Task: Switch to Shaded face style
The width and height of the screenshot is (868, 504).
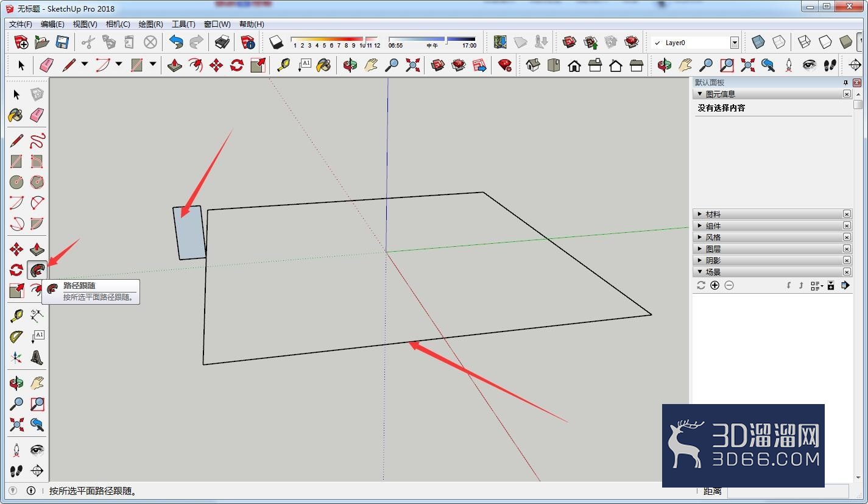Action: click(x=846, y=42)
